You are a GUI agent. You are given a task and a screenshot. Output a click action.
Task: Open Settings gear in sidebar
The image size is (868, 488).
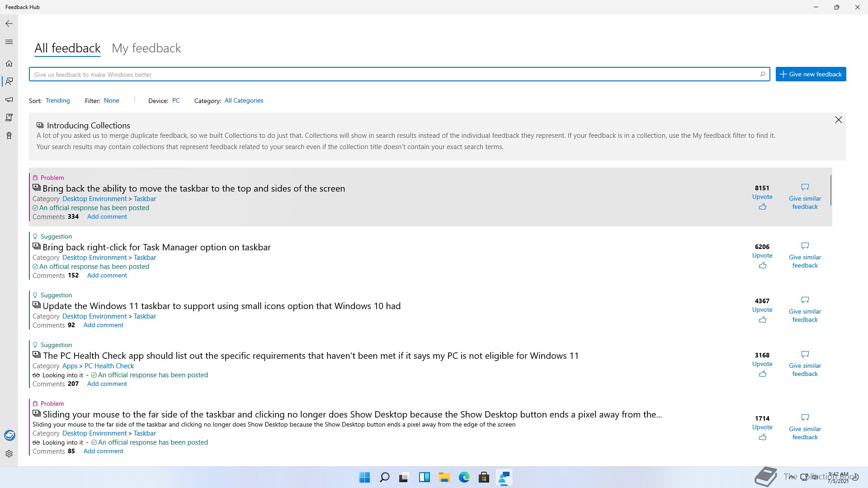click(9, 454)
